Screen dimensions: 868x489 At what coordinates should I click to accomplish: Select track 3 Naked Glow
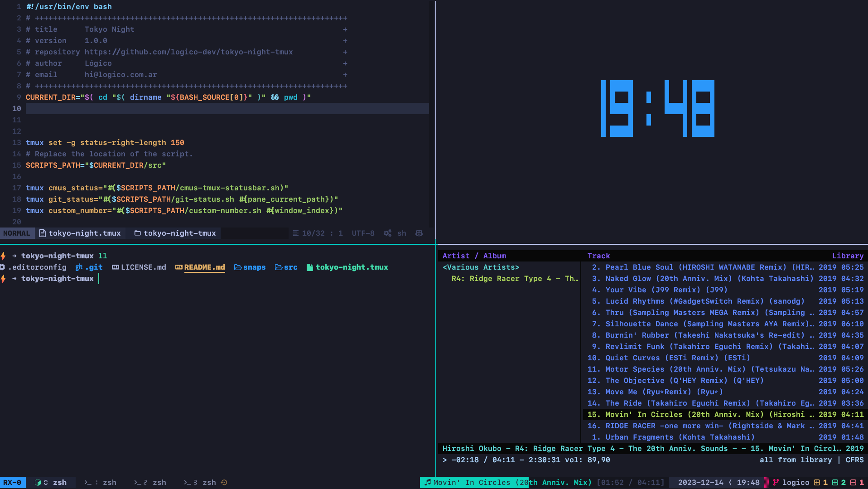click(724, 279)
